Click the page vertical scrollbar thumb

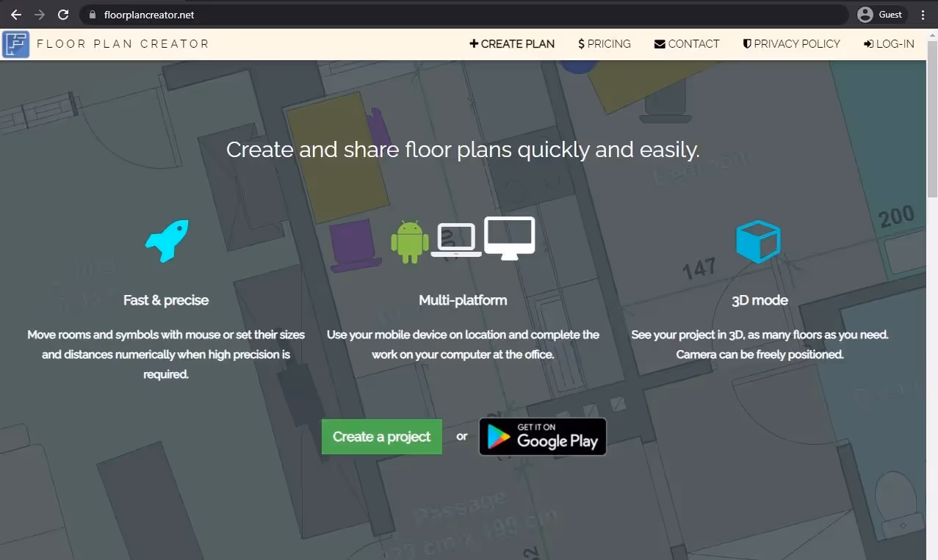pos(932,120)
